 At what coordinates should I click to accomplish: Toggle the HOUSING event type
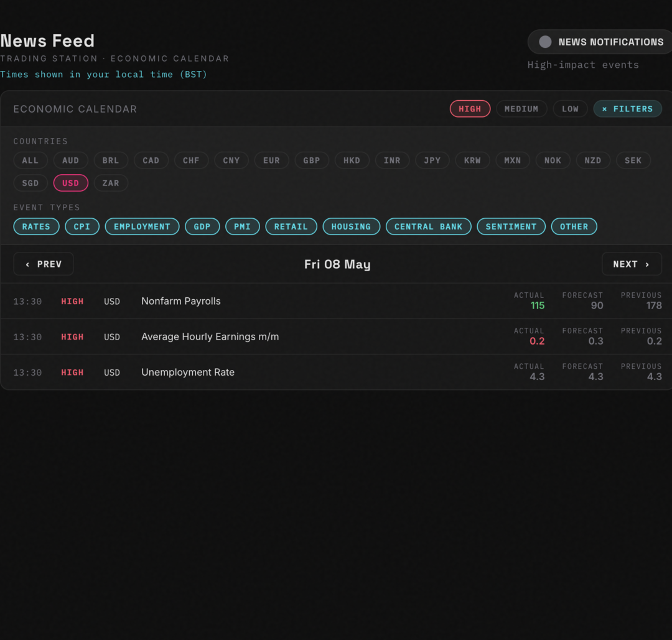coord(351,226)
